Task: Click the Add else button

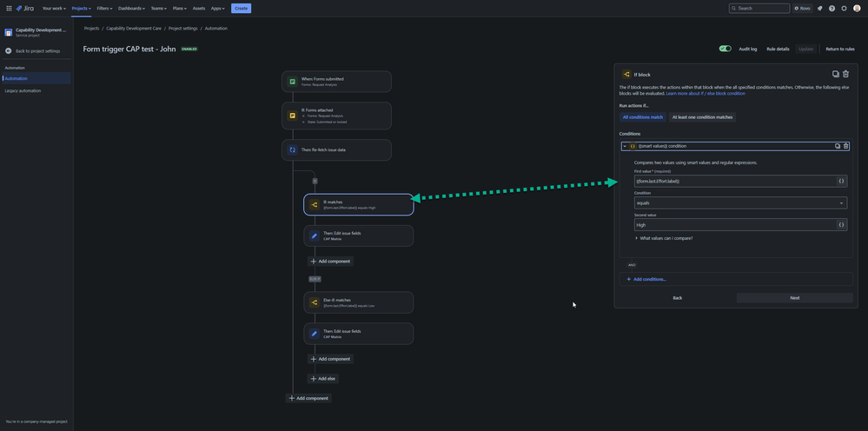Action: (x=322, y=379)
